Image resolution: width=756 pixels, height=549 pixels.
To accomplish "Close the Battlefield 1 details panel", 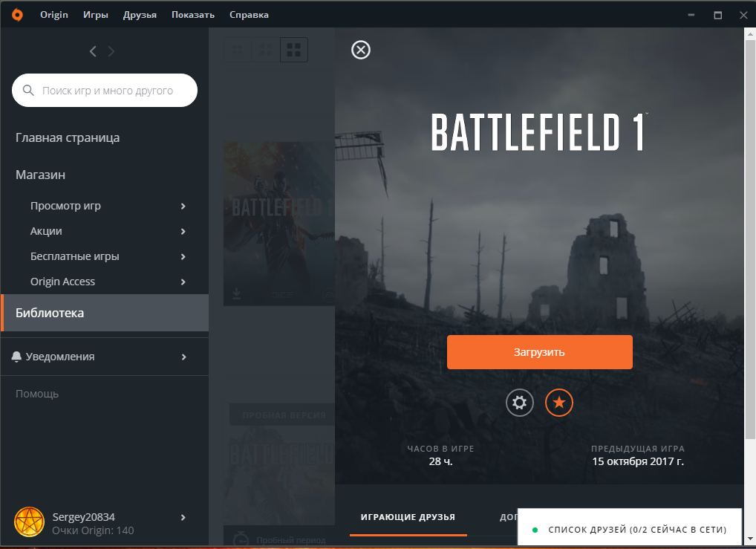I will point(361,50).
